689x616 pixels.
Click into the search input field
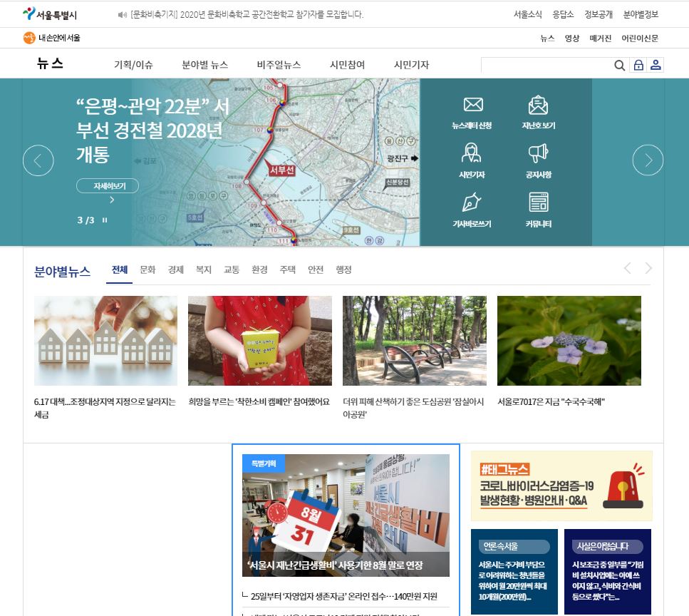coord(546,65)
